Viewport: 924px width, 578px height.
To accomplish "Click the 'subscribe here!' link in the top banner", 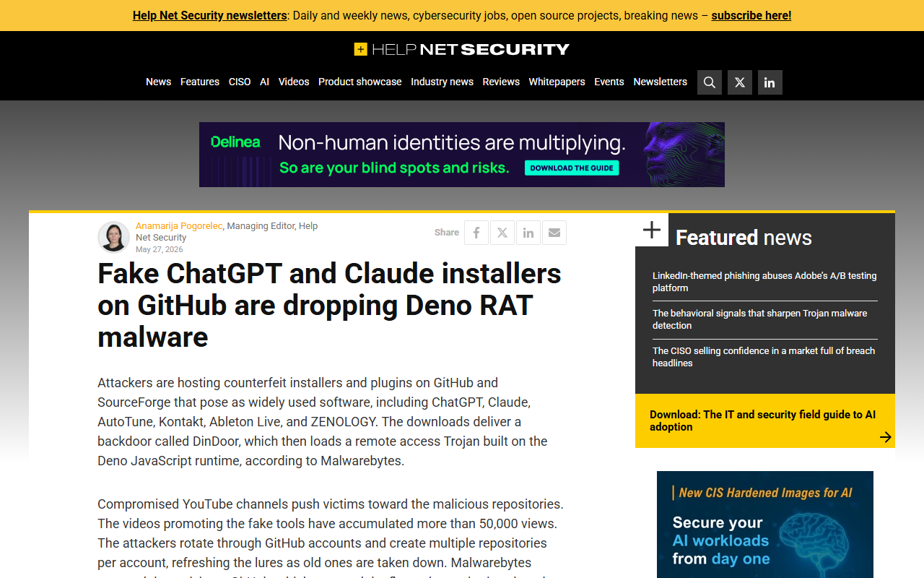I will [x=751, y=15].
